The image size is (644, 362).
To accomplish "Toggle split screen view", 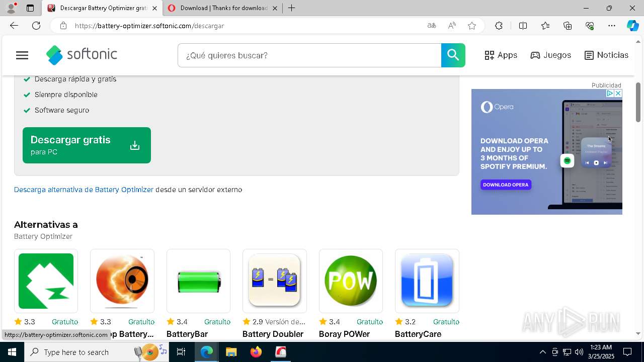I will pyautogui.click(x=523, y=26).
